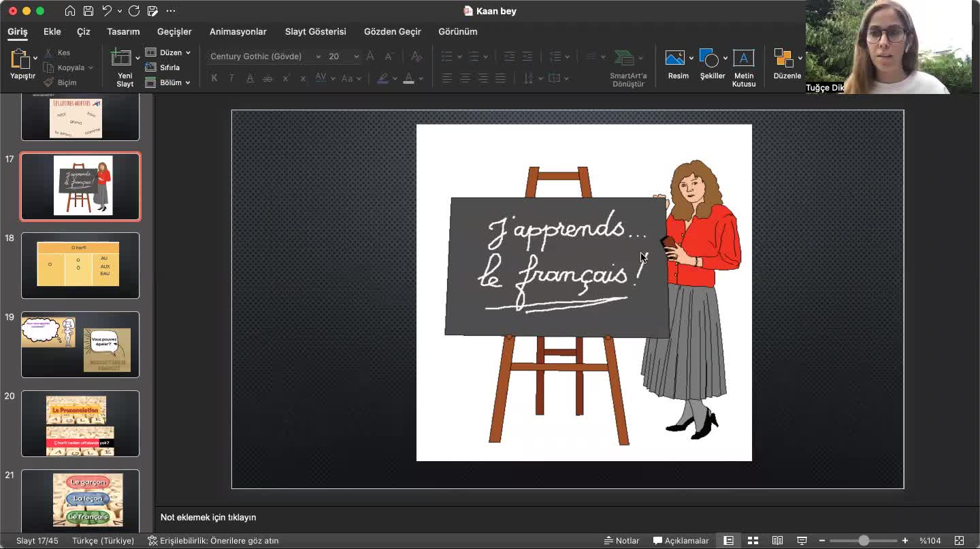Open the Animasyonlar tab
Viewport: 980px width, 549px height.
click(x=238, y=31)
